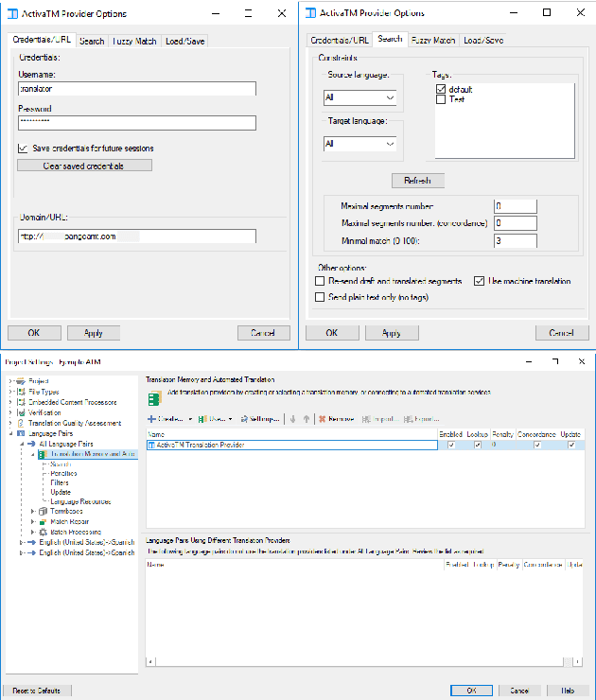Screen dimensions: 596x700
Task: Move provider down with the down arrow
Action: [293, 419]
